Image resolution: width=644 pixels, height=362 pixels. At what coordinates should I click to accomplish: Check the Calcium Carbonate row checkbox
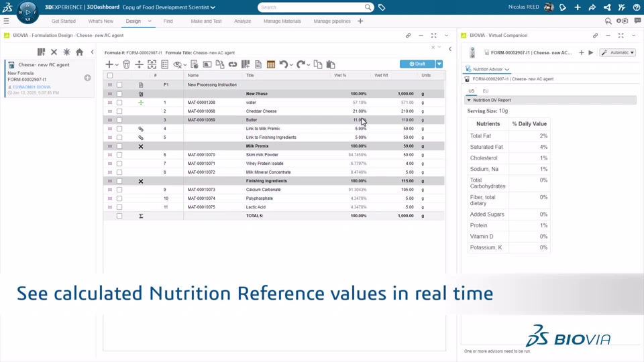(119, 190)
